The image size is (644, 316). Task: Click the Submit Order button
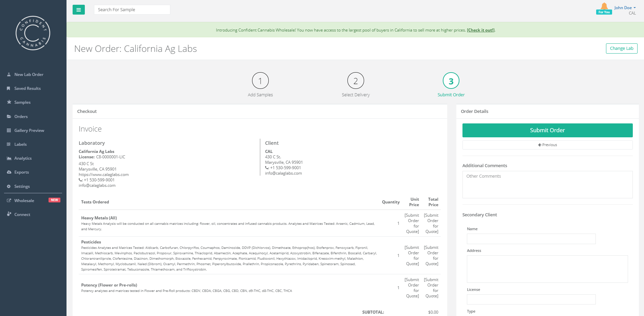547,130
